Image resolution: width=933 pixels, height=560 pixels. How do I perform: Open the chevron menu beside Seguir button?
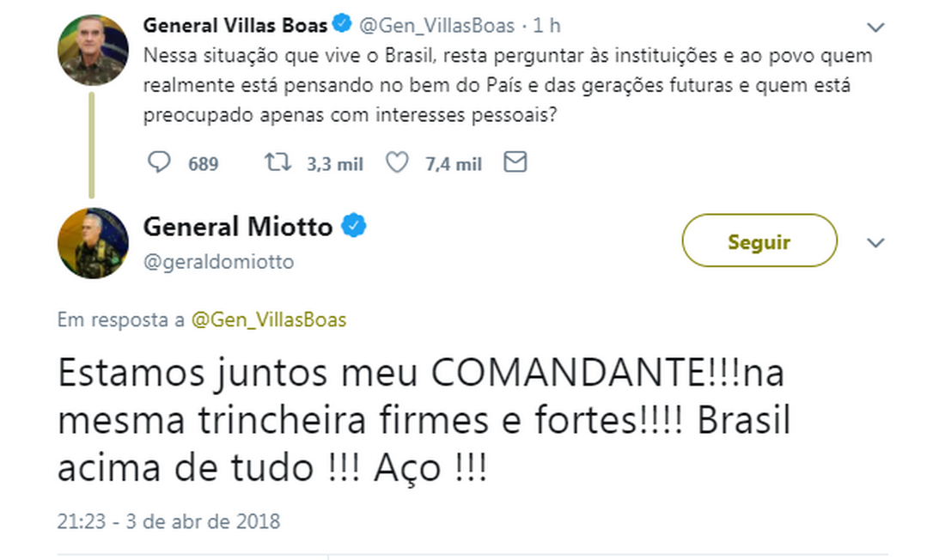[x=875, y=243]
